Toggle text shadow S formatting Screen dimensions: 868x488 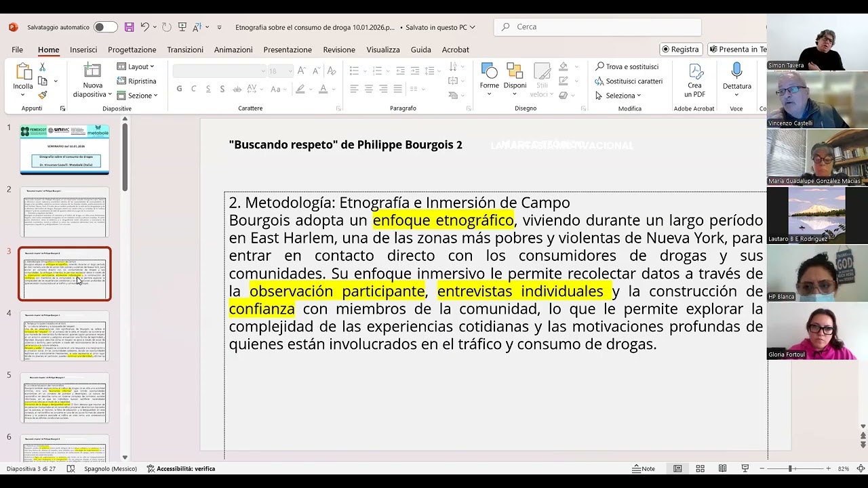[x=222, y=89]
